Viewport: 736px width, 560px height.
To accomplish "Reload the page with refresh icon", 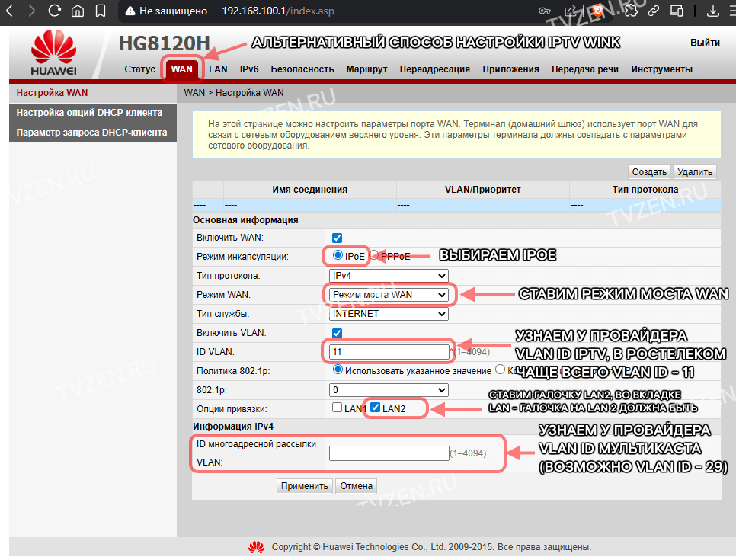I will 54,11.
